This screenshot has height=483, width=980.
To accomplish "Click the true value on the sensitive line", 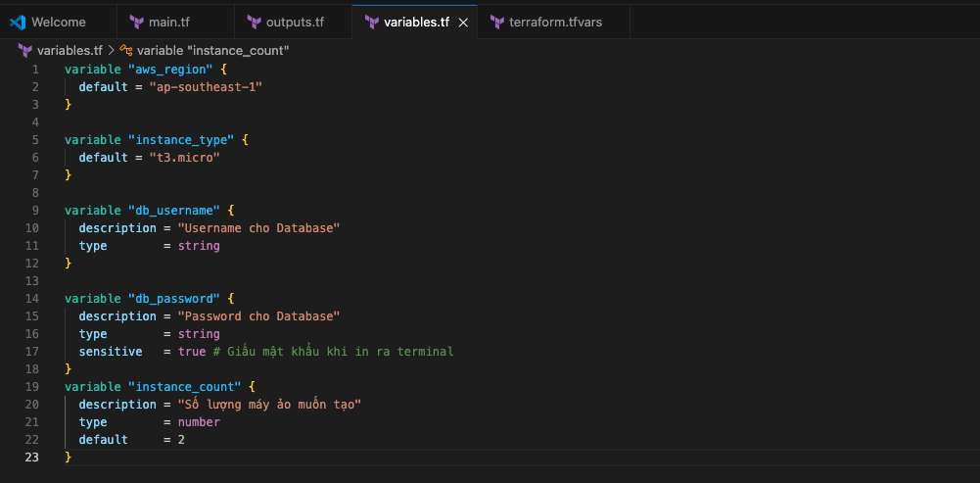I will click(191, 351).
